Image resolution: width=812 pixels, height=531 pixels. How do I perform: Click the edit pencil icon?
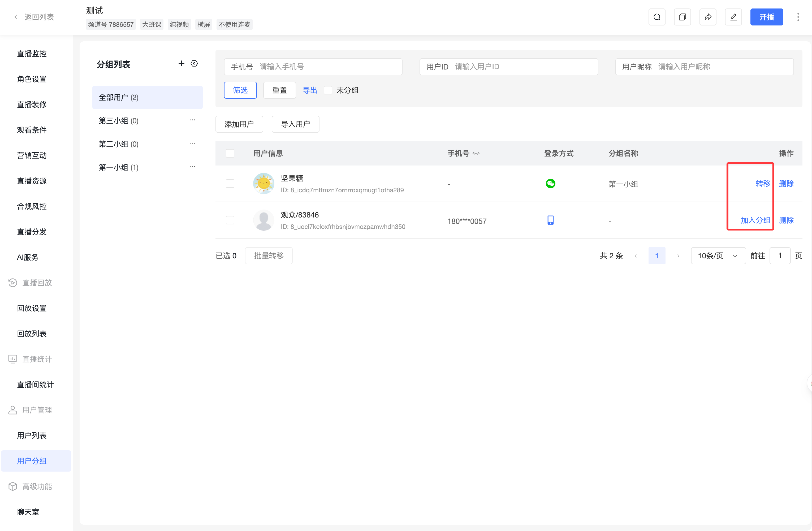[733, 17]
